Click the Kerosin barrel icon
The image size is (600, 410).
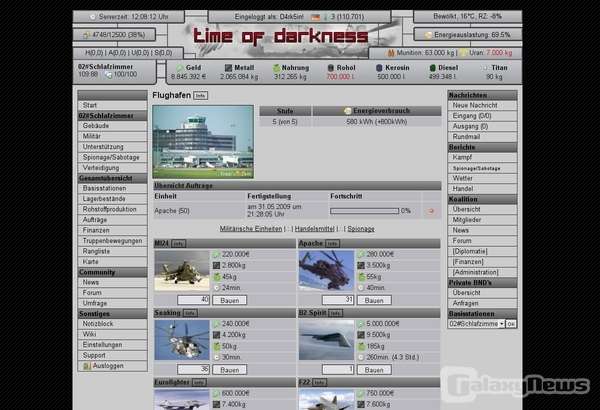tap(379, 68)
